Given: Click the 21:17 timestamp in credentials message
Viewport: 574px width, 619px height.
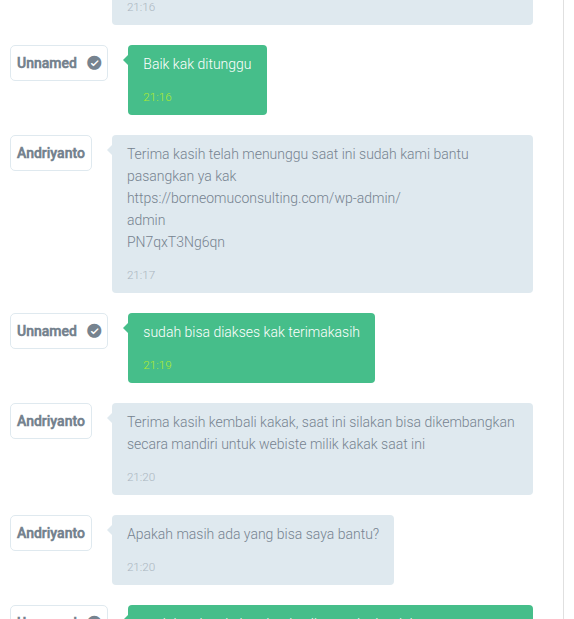Looking at the screenshot, I should click(x=141, y=275).
